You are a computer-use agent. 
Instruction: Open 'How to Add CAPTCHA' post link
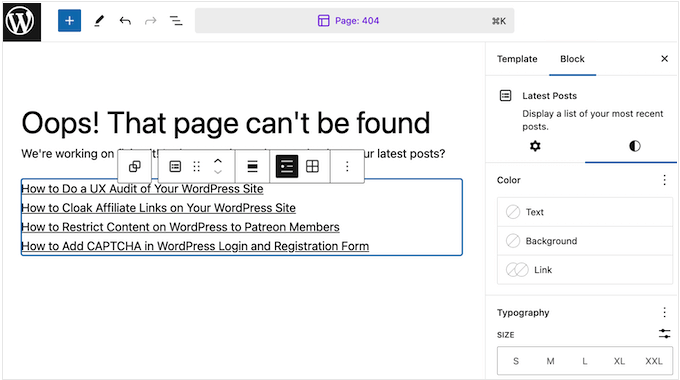(195, 246)
